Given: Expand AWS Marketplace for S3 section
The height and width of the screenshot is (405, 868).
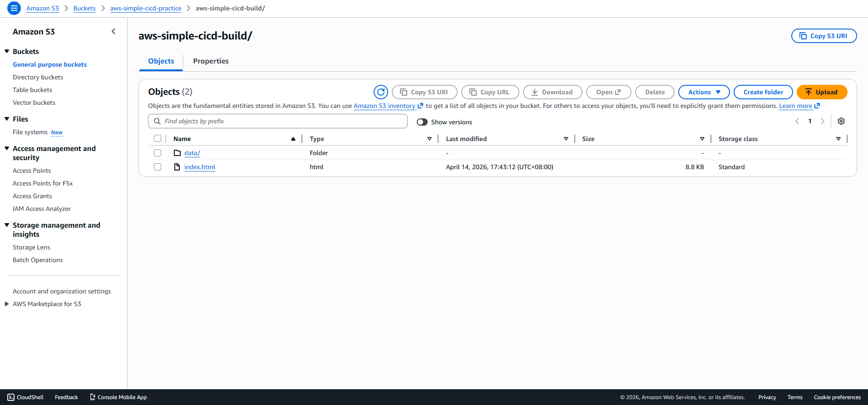Looking at the screenshot, I should (x=7, y=304).
